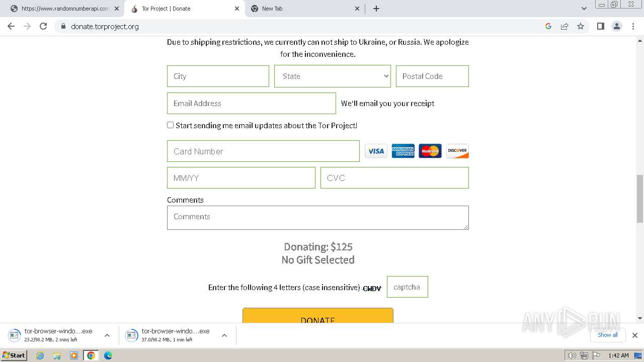Close the New Tab tab
The width and height of the screenshot is (644, 362).
tap(357, 9)
